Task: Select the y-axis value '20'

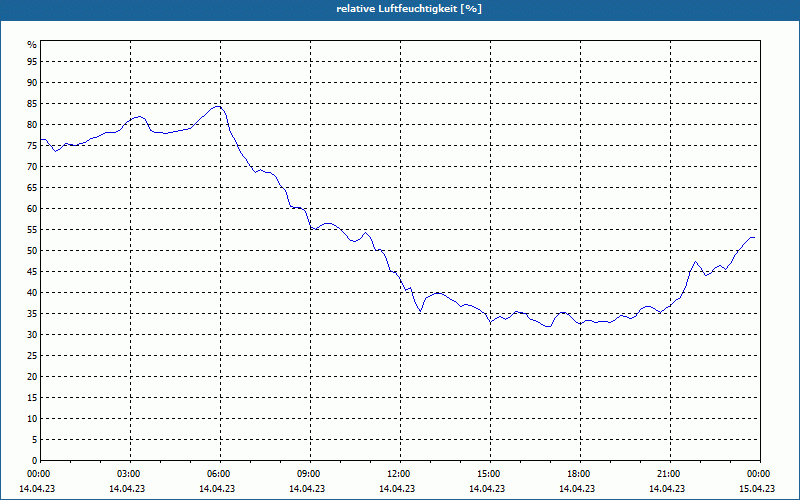Action: [x=32, y=377]
